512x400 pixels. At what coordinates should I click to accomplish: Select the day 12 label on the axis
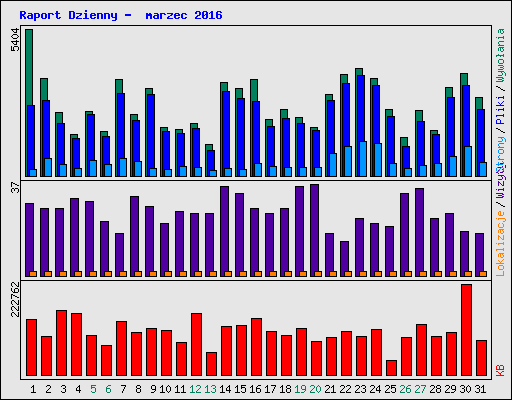pos(195,389)
